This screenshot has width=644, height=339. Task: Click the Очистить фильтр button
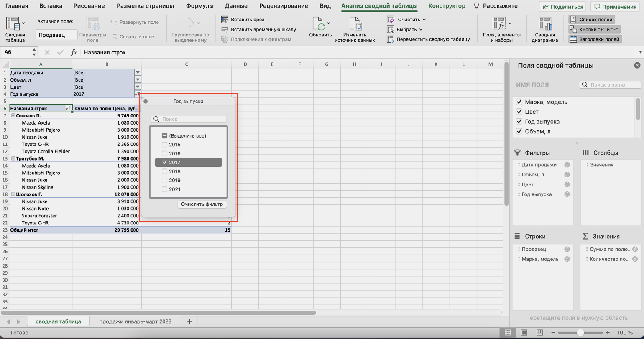pos(202,204)
